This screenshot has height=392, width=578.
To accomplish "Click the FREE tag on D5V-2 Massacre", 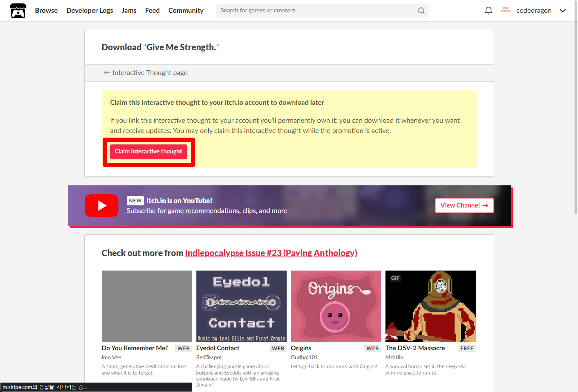I will click(x=467, y=349).
